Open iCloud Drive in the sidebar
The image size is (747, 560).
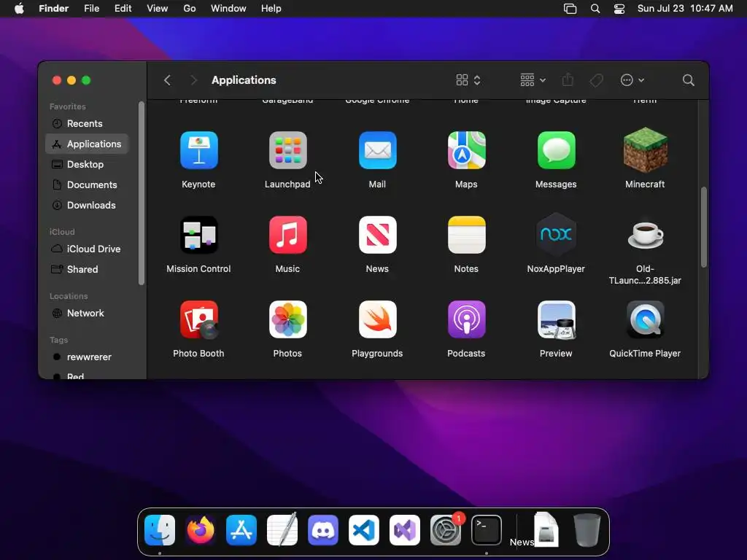[x=87, y=249]
